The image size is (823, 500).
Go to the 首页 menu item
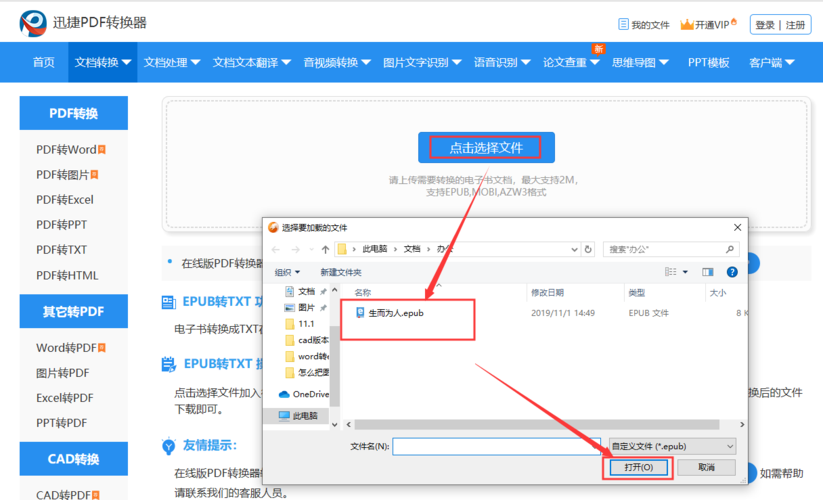(x=43, y=62)
